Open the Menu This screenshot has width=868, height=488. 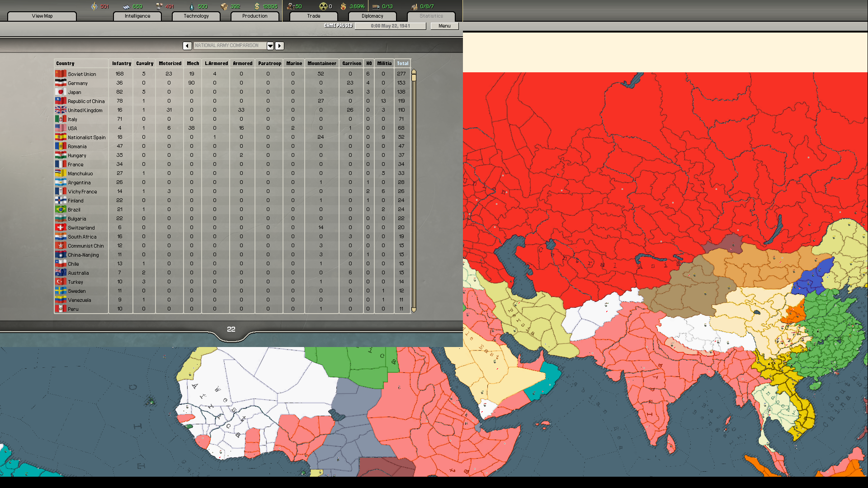click(444, 26)
